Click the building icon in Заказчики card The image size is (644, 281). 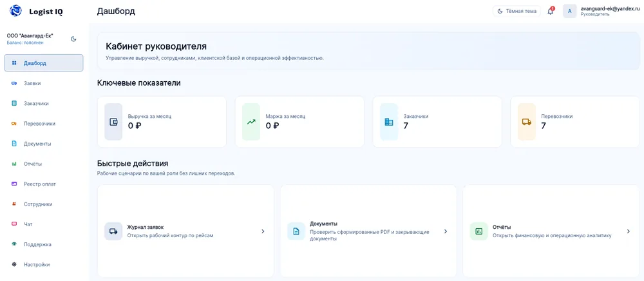click(389, 122)
